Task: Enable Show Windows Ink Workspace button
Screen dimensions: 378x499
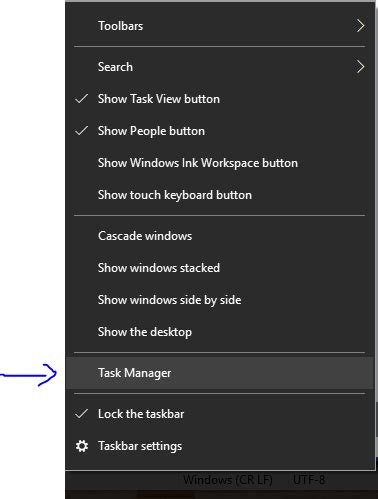Action: (x=220, y=163)
